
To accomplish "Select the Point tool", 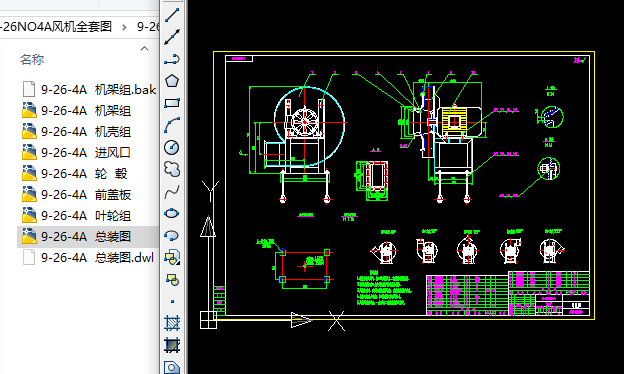I will coord(172,302).
